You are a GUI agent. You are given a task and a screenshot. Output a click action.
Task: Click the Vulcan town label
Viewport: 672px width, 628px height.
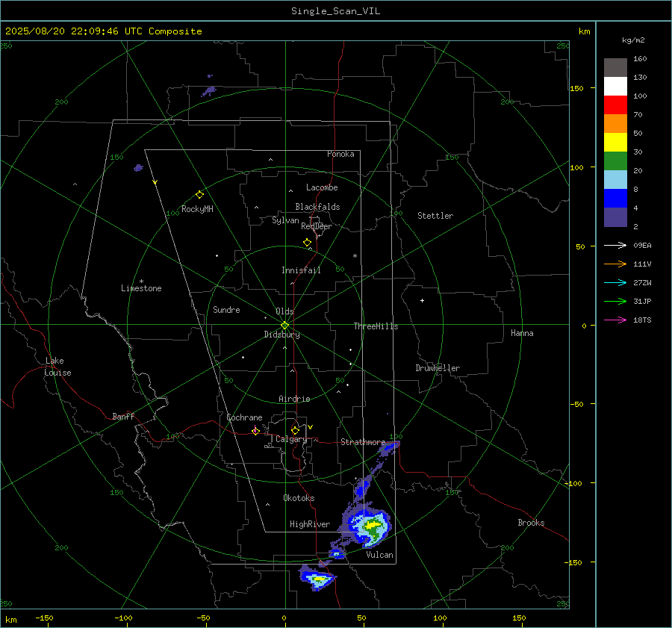pos(379,555)
